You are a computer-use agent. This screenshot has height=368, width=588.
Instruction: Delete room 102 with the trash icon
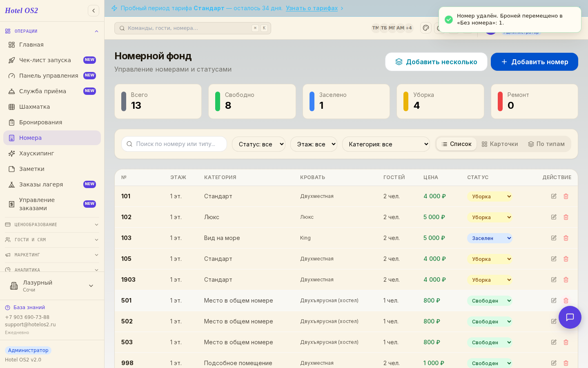pyautogui.click(x=566, y=217)
